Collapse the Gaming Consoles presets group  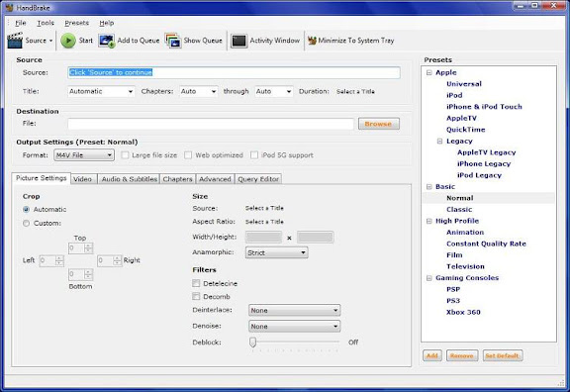429,278
